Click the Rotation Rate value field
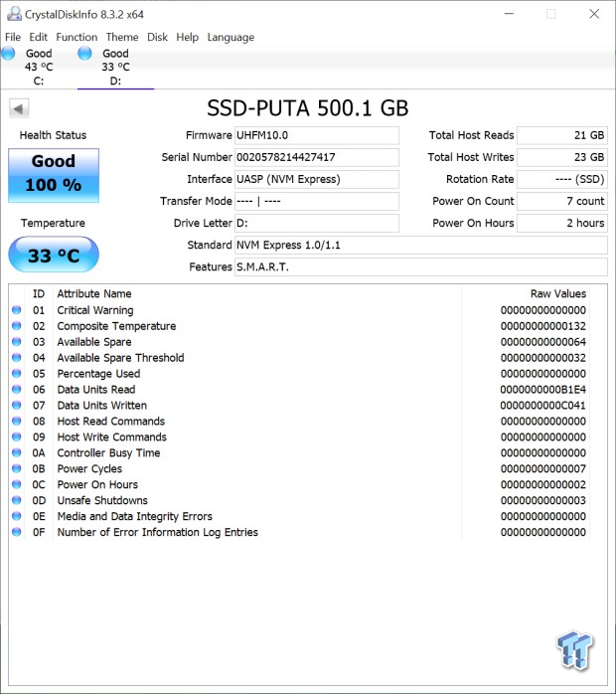Image resolution: width=616 pixels, height=694 pixels. 562,179
